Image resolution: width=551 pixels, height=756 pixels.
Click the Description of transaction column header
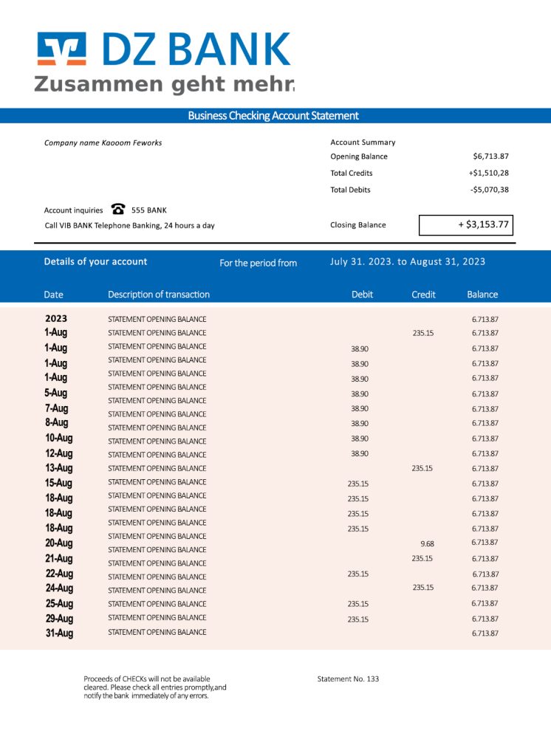tap(159, 295)
